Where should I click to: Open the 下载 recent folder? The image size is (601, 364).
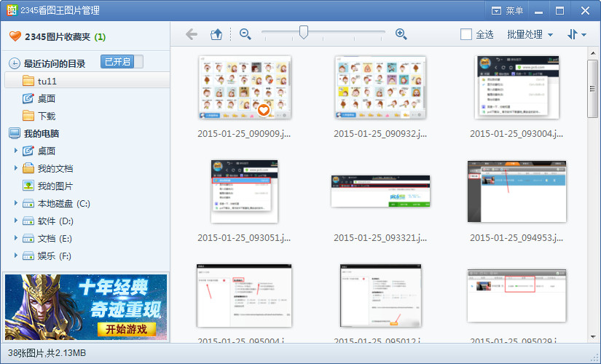pos(47,116)
